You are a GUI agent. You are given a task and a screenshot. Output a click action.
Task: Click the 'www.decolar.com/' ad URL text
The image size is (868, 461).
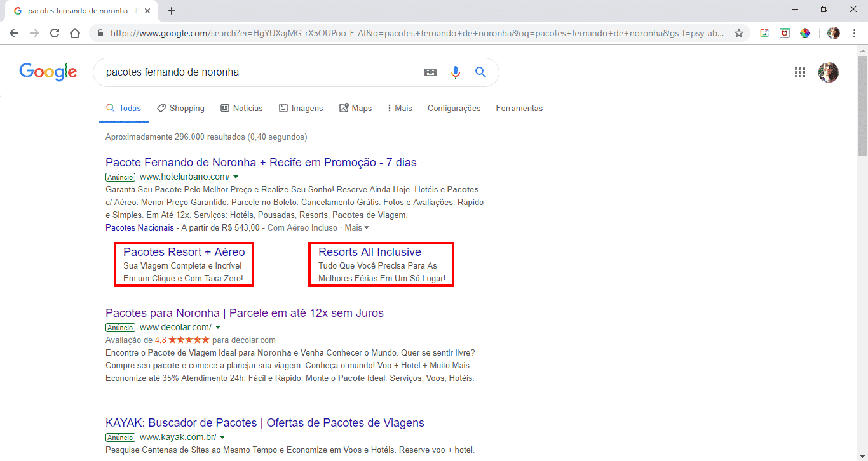(175, 327)
